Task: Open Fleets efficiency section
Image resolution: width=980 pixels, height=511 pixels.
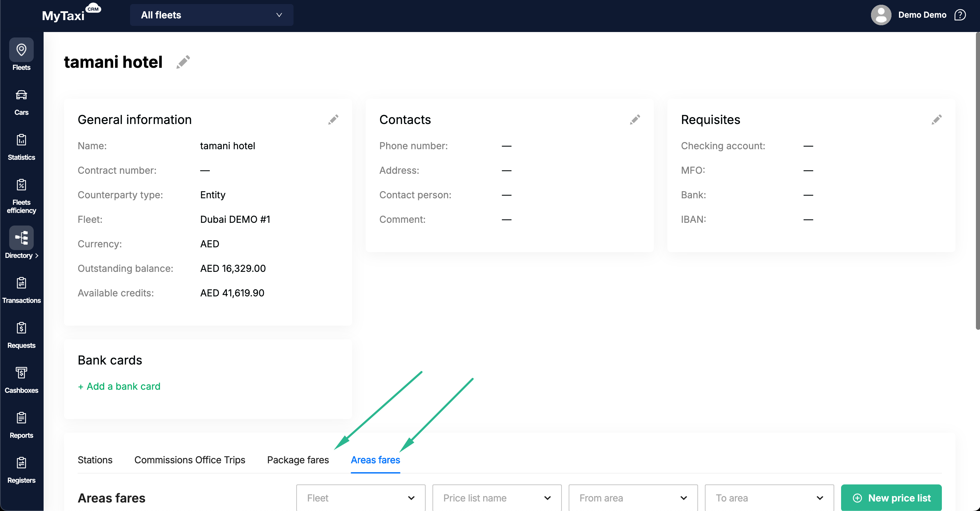Action: [x=21, y=185]
